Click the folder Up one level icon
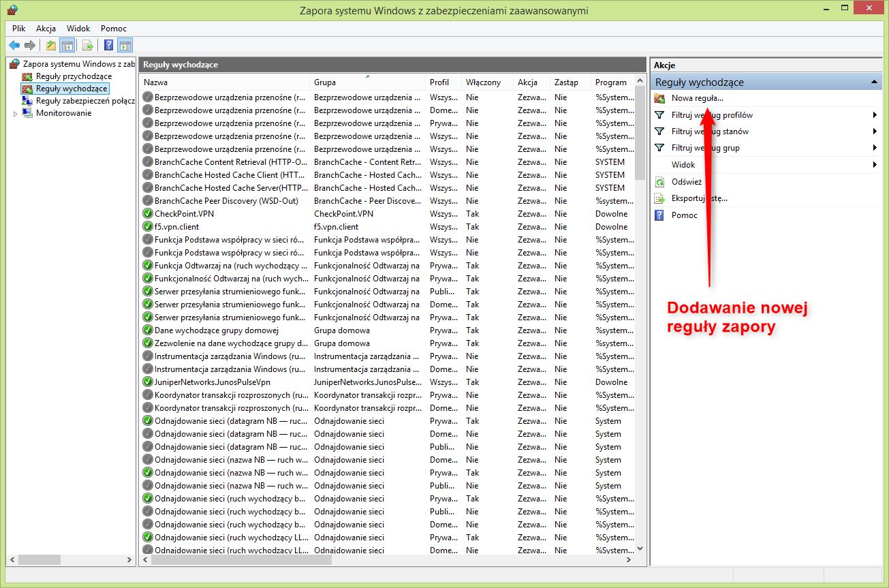Image resolution: width=889 pixels, height=588 pixels. (51, 46)
